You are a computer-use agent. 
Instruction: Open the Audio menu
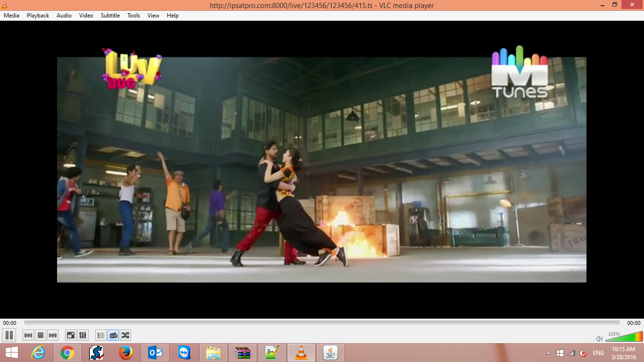click(64, 16)
